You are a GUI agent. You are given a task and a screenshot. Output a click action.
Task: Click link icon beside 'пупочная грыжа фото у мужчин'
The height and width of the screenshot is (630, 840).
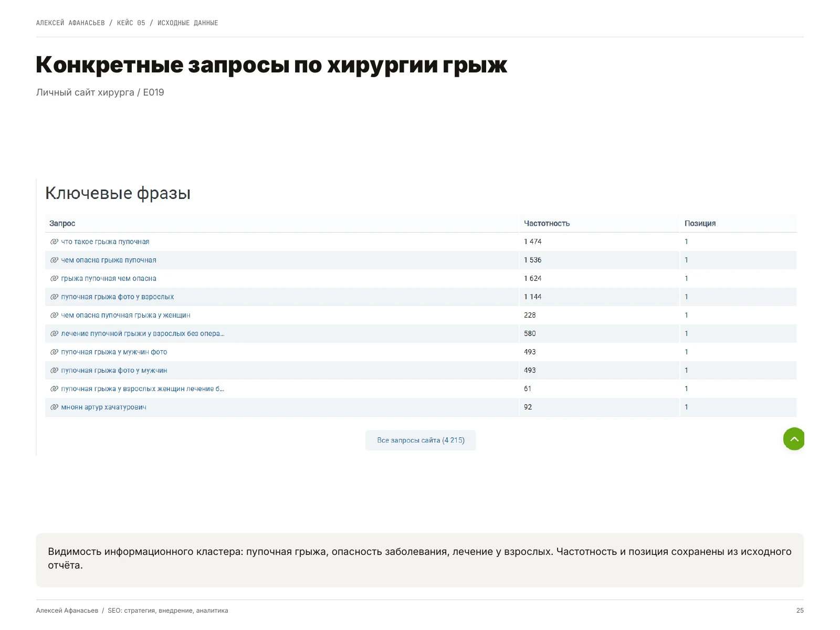[54, 370]
